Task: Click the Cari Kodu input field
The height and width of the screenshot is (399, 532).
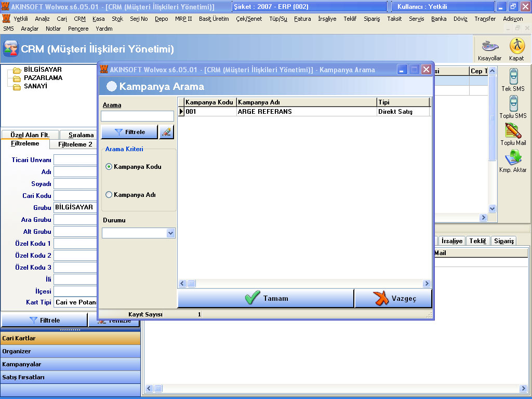Action: tap(75, 195)
